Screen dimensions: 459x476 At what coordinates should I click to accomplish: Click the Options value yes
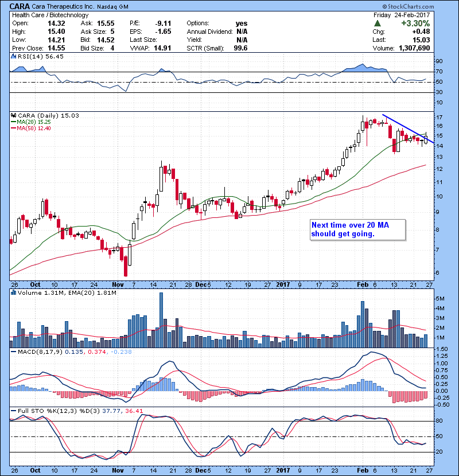tap(242, 24)
